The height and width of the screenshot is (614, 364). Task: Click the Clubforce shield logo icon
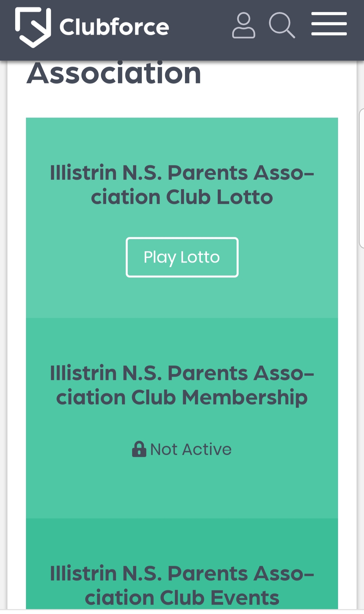coord(33,27)
